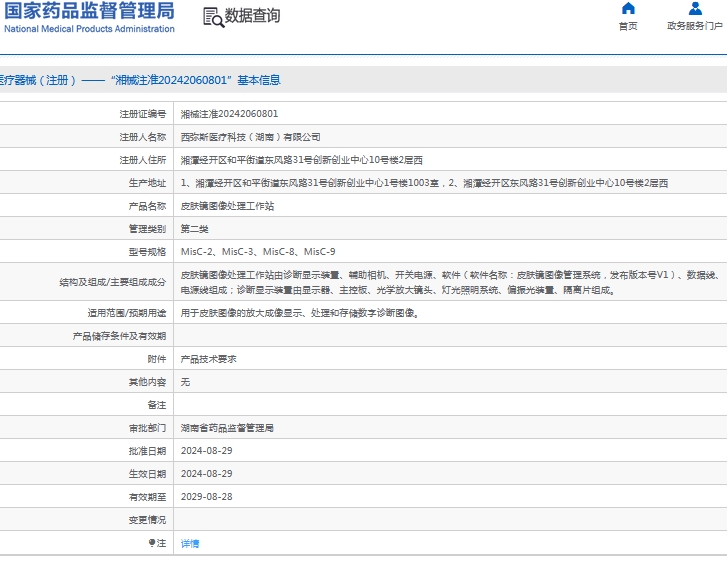Click registrant name 西弥斯医疗科技（湖南）有限公司
Screen dimensions: 727x561
pyautogui.click(x=250, y=137)
